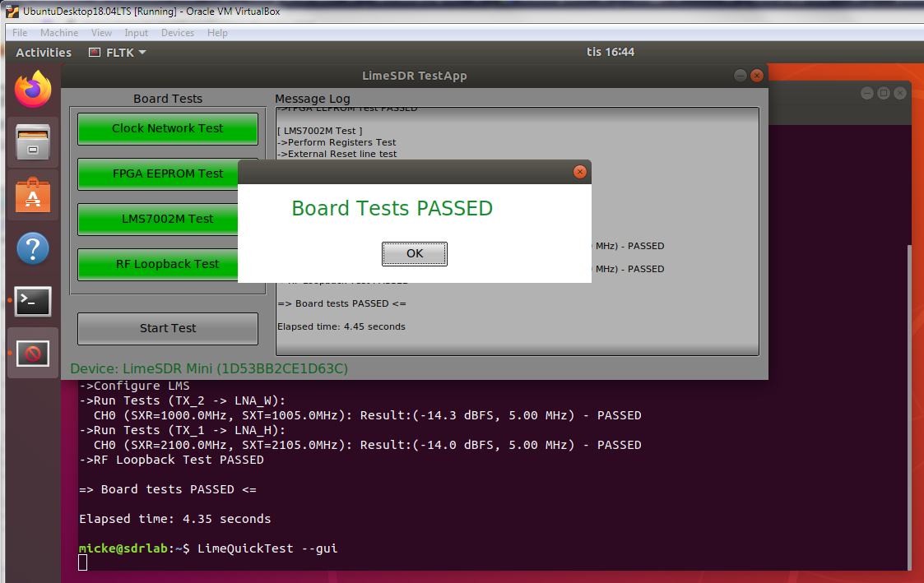This screenshot has height=583, width=924.
Task: Click Elapsed time: 4.35 seconds in terminal
Action: tap(175, 519)
